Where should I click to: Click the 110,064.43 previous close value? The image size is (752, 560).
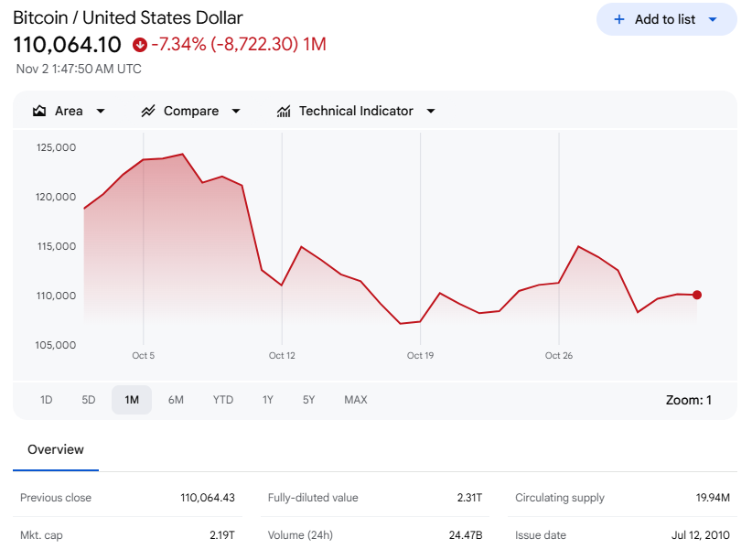(x=208, y=498)
